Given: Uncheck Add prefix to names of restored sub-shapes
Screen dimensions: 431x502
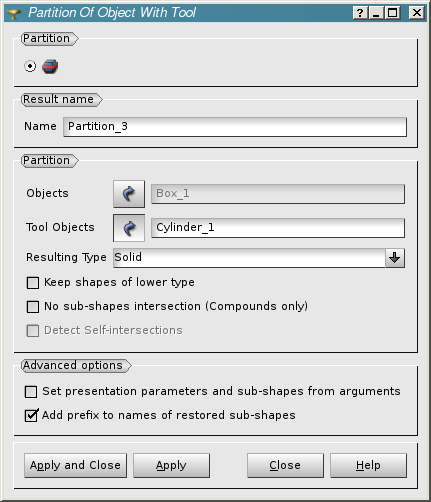Looking at the screenshot, I should 31,415.
